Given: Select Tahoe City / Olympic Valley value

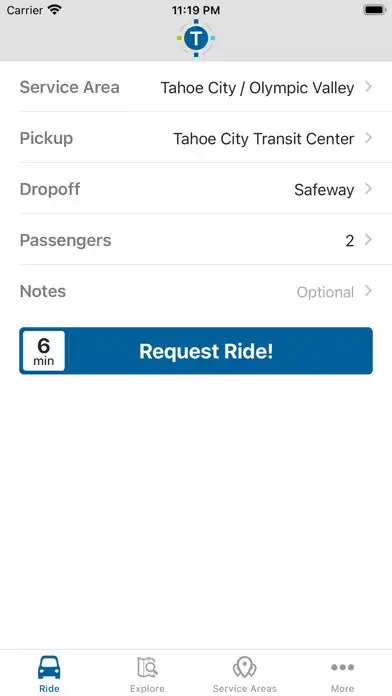Looking at the screenshot, I should coord(257,88).
